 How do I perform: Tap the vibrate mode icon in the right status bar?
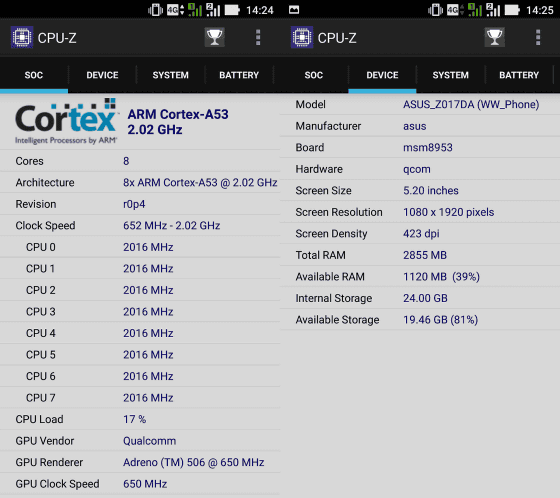[435, 10]
